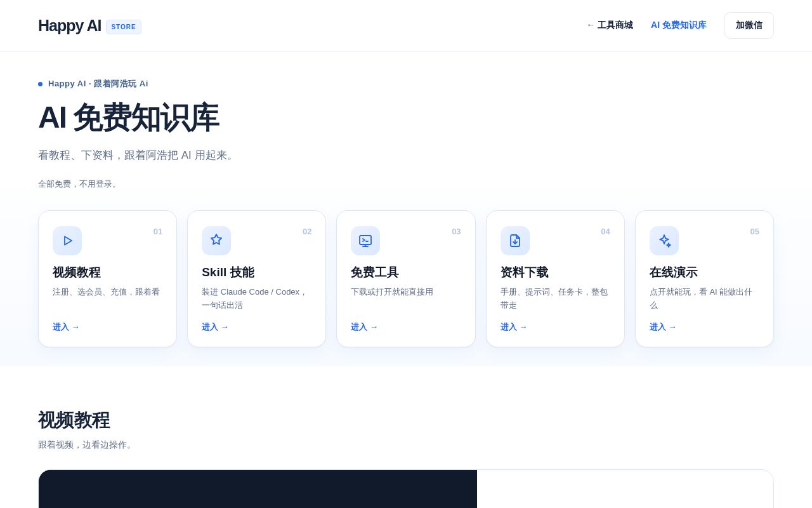The image size is (812, 508).
Task: Open 进入 link under 在线演示 card
Action: click(663, 327)
